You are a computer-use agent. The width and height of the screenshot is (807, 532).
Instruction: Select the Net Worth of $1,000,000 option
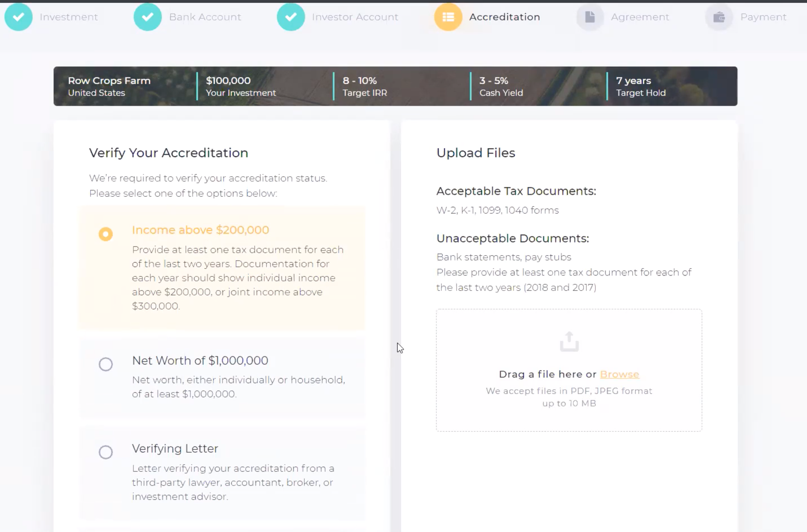click(x=105, y=364)
